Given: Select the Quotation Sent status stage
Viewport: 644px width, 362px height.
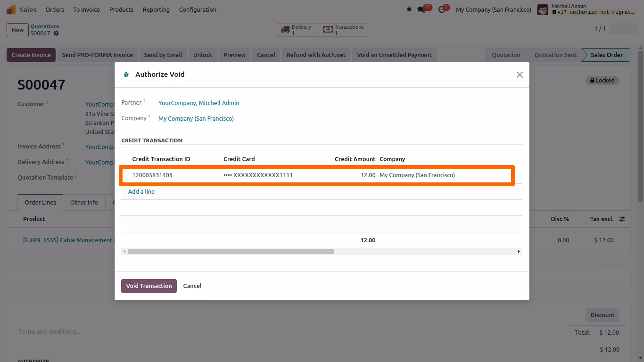Looking at the screenshot, I should tap(555, 55).
